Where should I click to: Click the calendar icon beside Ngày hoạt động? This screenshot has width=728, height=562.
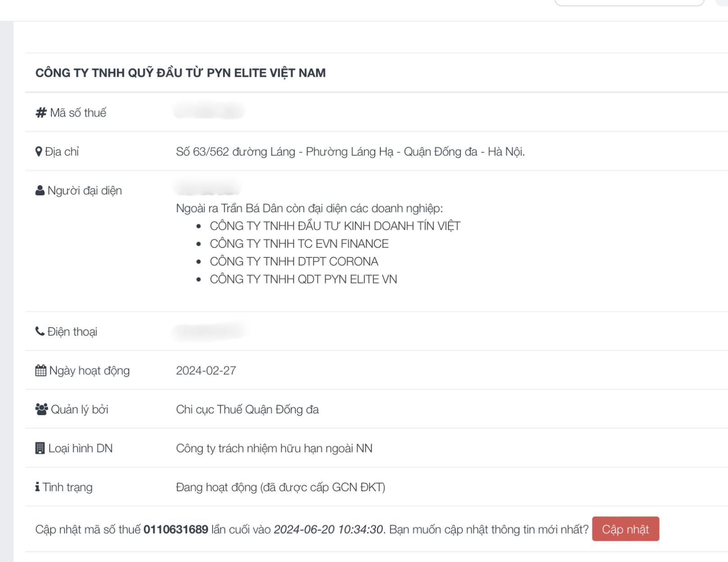pos(41,371)
